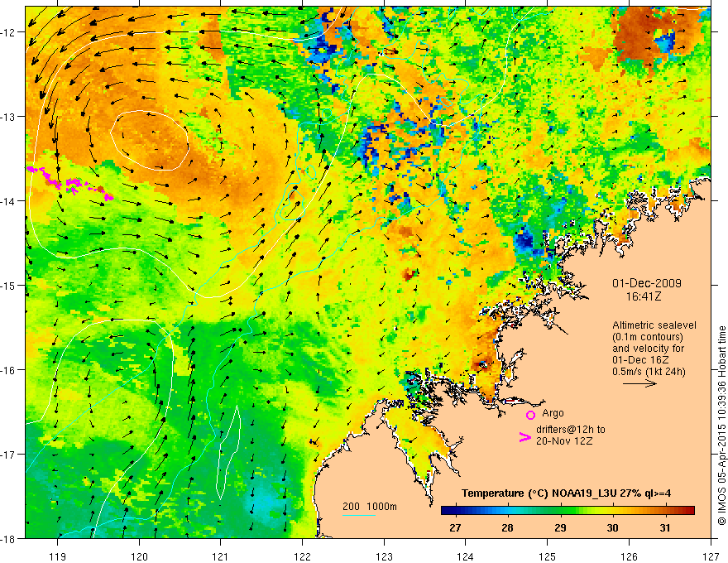The height and width of the screenshot is (563, 728).
Task: Click latitude axis label -15
Action: pos(9,286)
